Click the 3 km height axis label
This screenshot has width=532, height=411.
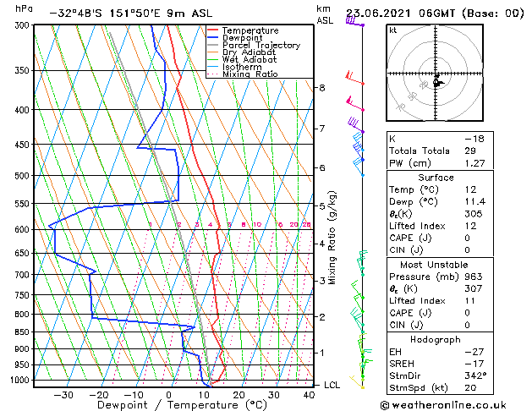tap(321, 281)
